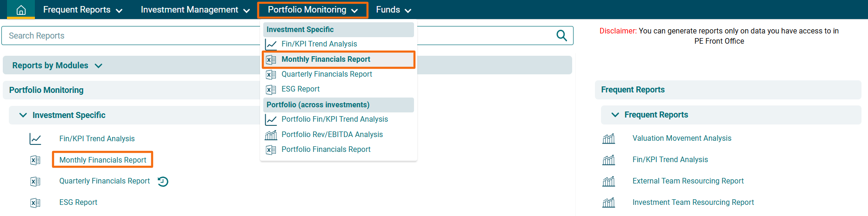Click the history icon beside Quarterly Financials Report
868x216 pixels.
click(x=163, y=182)
